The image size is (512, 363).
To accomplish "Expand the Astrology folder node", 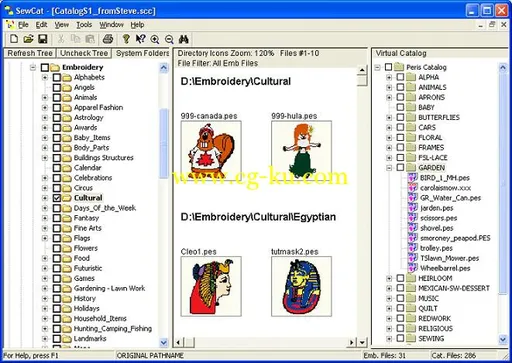I will [x=45, y=118].
